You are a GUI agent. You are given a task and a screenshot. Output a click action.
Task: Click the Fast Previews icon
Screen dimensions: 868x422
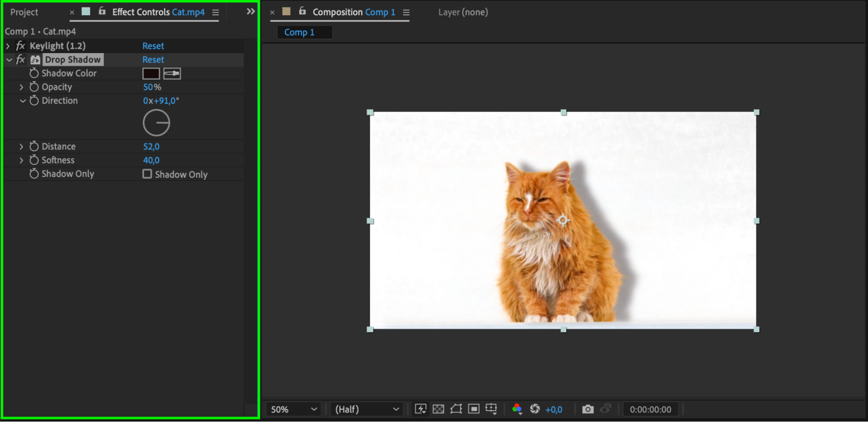(x=420, y=409)
